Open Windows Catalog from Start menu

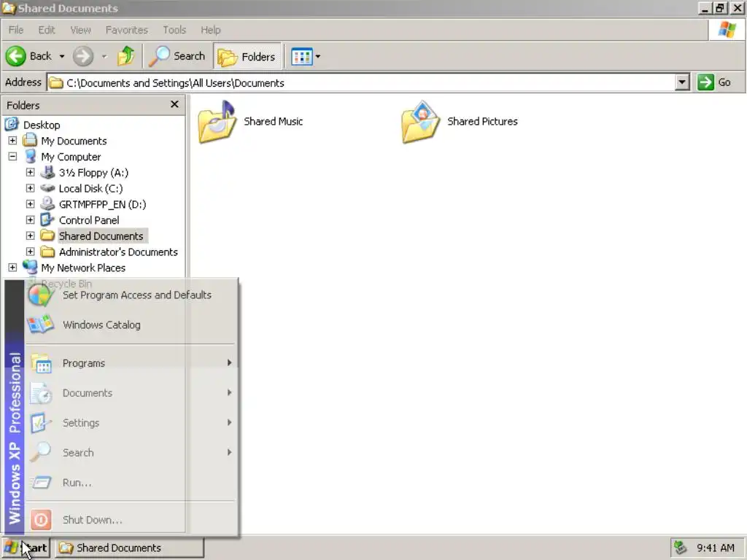tap(130, 324)
